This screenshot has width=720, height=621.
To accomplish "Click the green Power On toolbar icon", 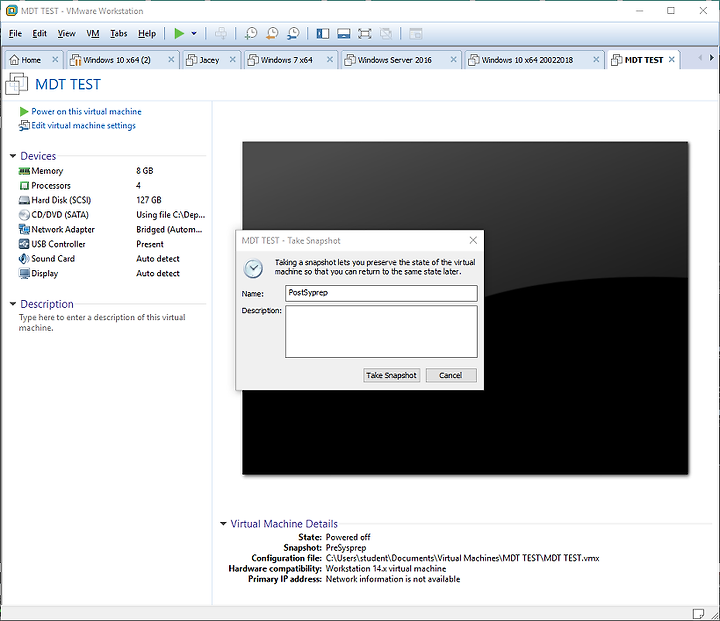I will (179, 34).
